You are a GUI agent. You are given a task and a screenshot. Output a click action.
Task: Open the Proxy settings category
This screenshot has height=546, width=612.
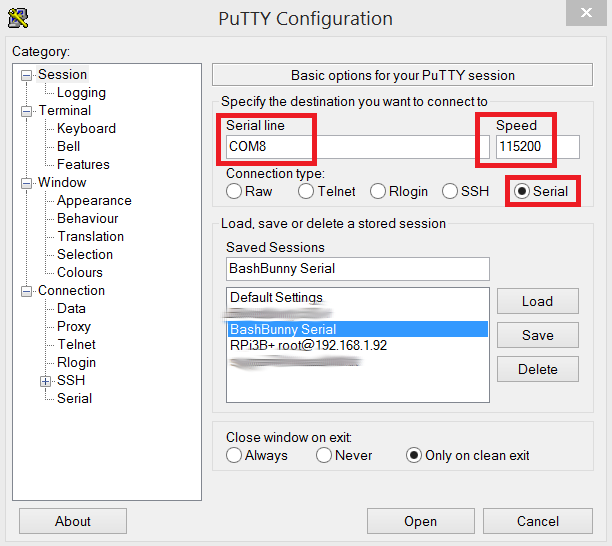(74, 326)
